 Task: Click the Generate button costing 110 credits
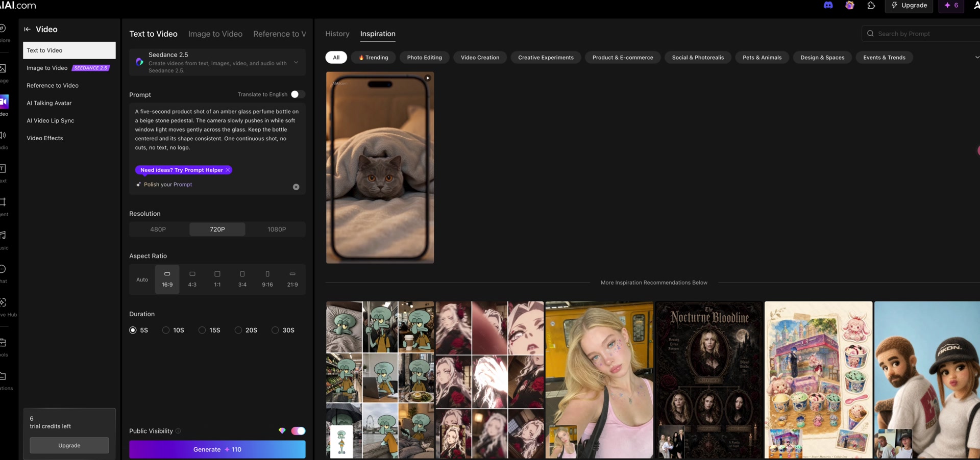coord(217,449)
